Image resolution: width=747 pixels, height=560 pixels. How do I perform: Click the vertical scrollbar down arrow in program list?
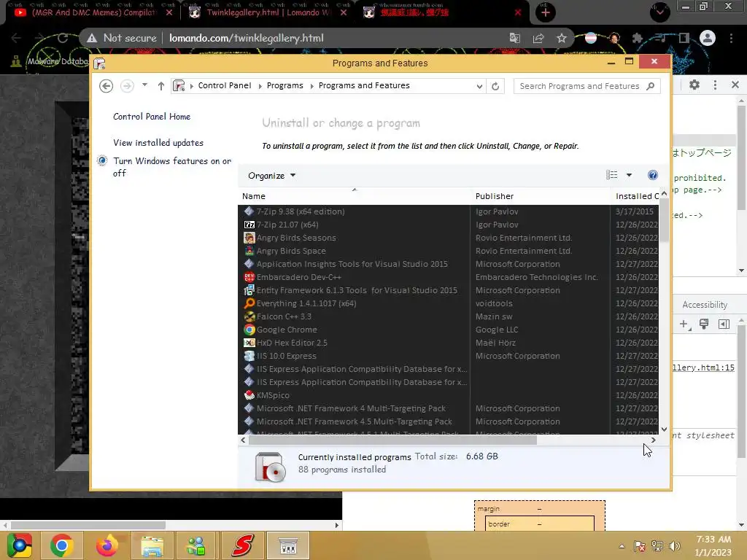pos(664,429)
